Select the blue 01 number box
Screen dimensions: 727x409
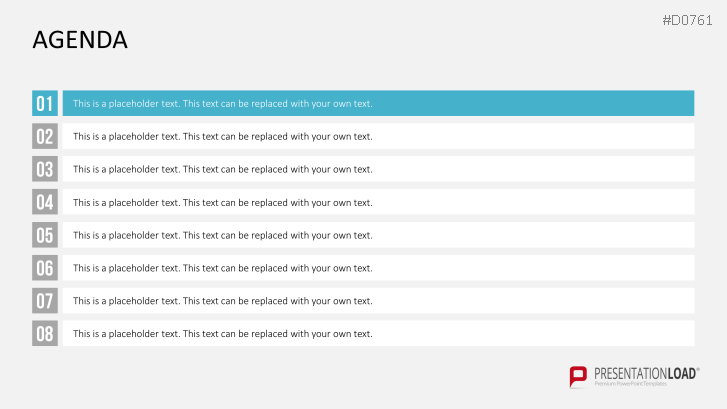tap(45, 103)
